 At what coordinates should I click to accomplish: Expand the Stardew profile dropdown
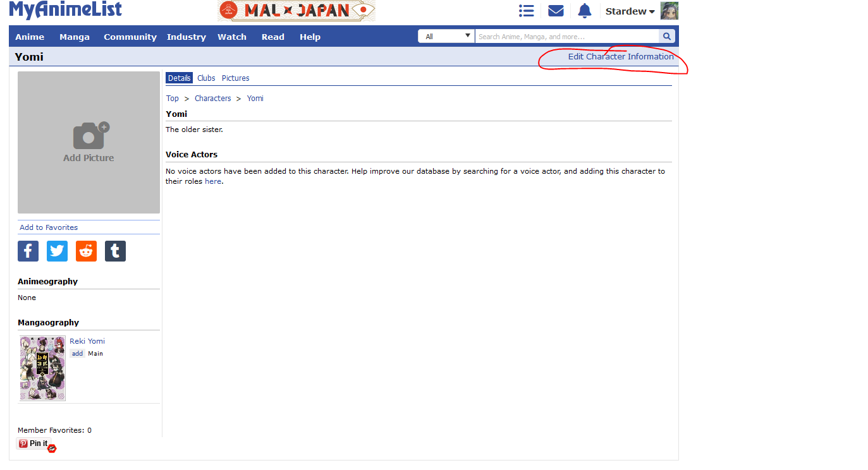630,11
